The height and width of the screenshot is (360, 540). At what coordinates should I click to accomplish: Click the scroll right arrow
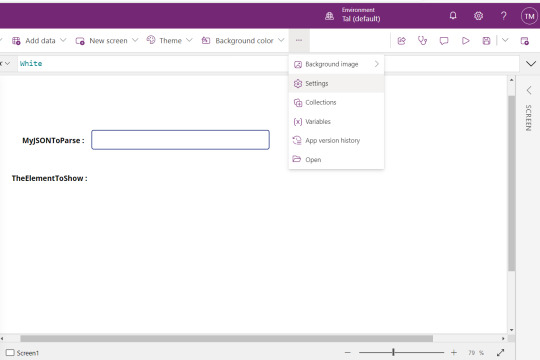point(503,339)
